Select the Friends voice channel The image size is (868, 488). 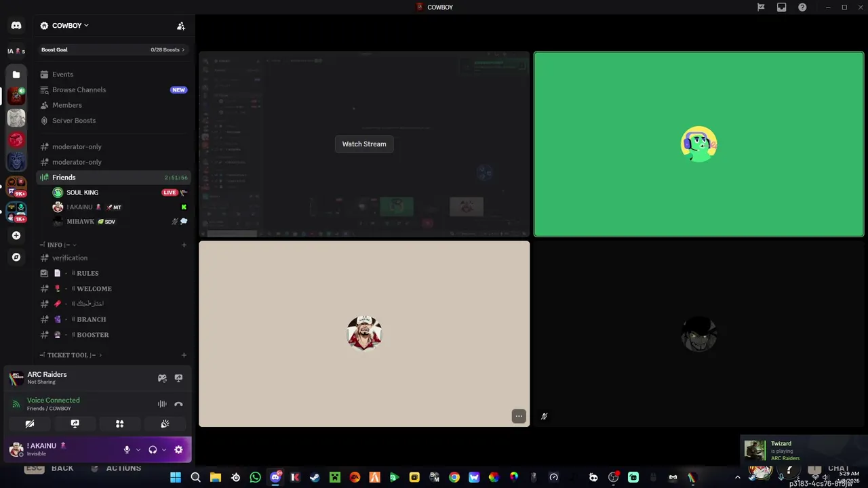click(113, 178)
